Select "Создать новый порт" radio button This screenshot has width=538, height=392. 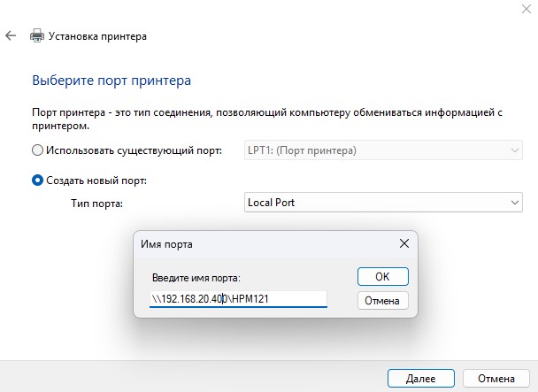click(37, 181)
